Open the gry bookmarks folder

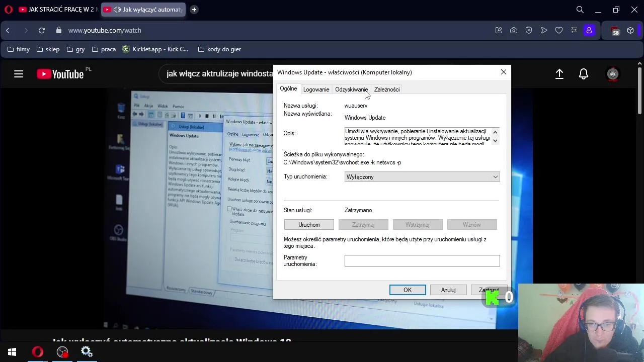75,49
